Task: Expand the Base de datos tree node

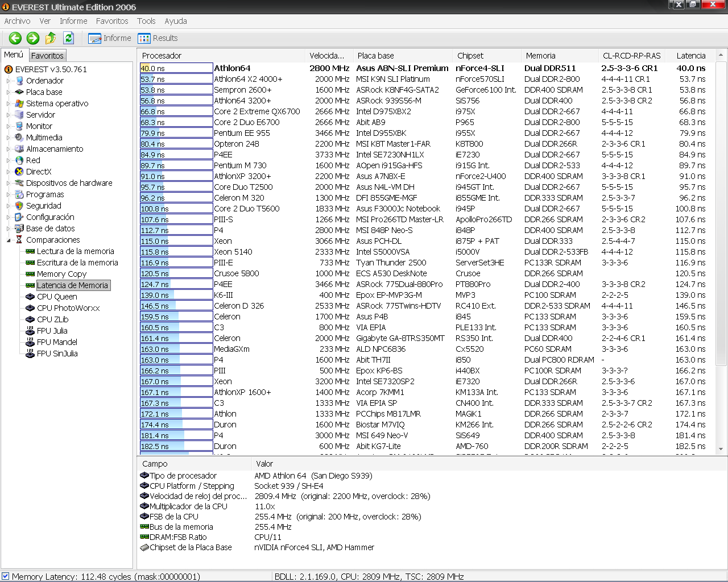Action: [9, 228]
